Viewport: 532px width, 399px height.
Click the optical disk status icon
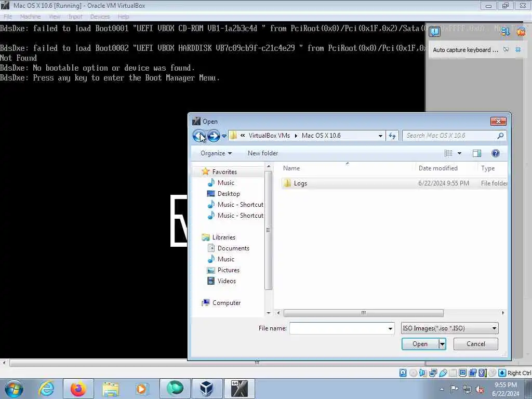413,373
